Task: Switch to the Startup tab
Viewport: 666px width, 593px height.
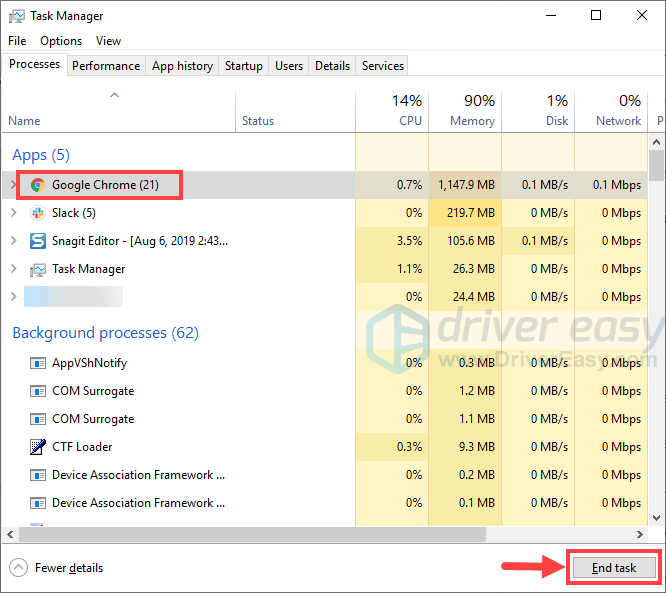Action: 243,66
